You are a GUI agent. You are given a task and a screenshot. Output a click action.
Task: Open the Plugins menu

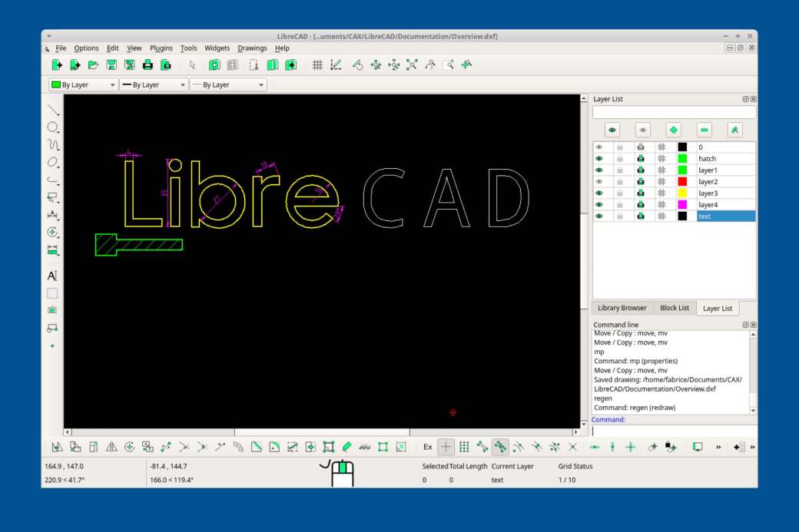(x=161, y=48)
